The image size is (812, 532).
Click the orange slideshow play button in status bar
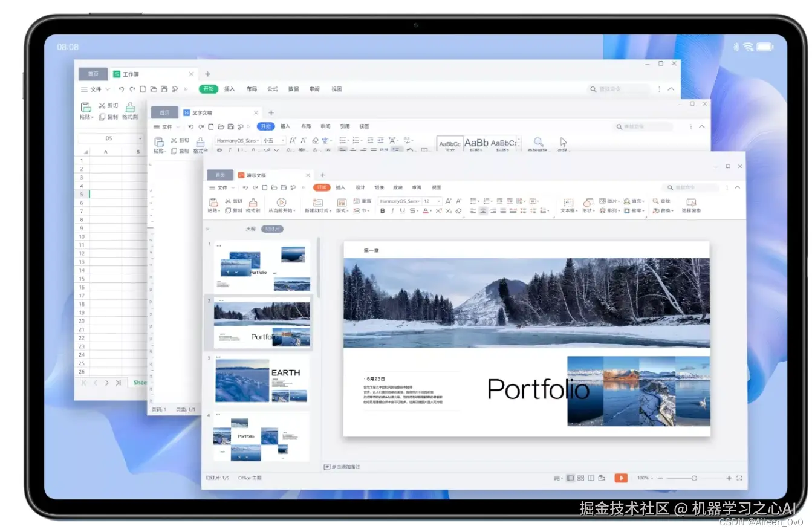pyautogui.click(x=621, y=478)
